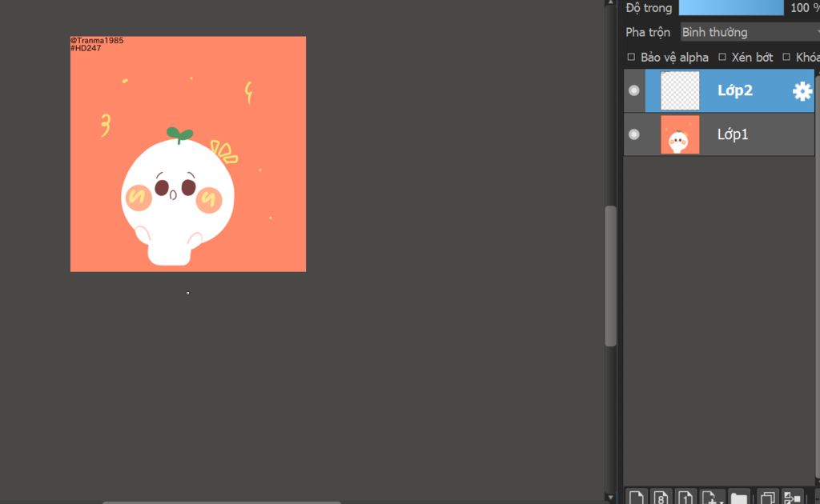Screen dimensions: 820x504
Task: Add a new color layer
Action: coord(637,498)
